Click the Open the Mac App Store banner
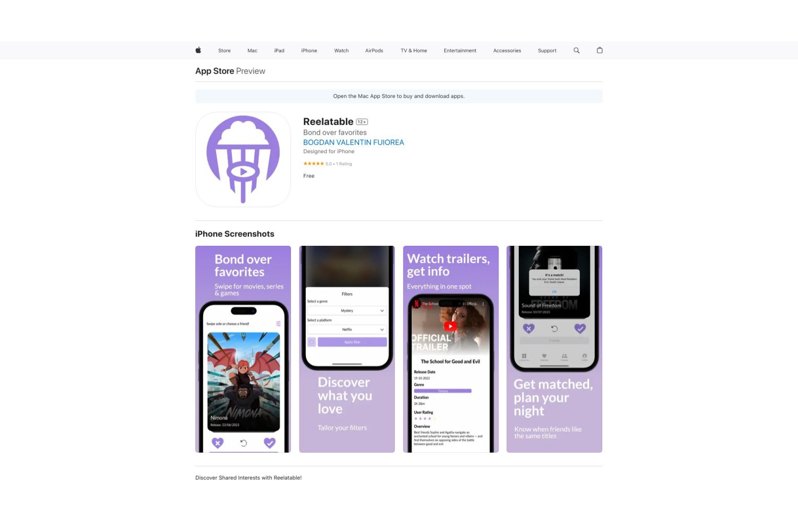This screenshot has height=532, width=798. tap(399, 96)
